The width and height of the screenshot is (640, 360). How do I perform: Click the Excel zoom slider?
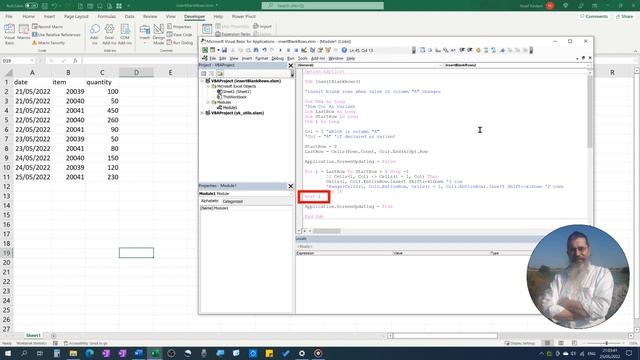point(607,343)
